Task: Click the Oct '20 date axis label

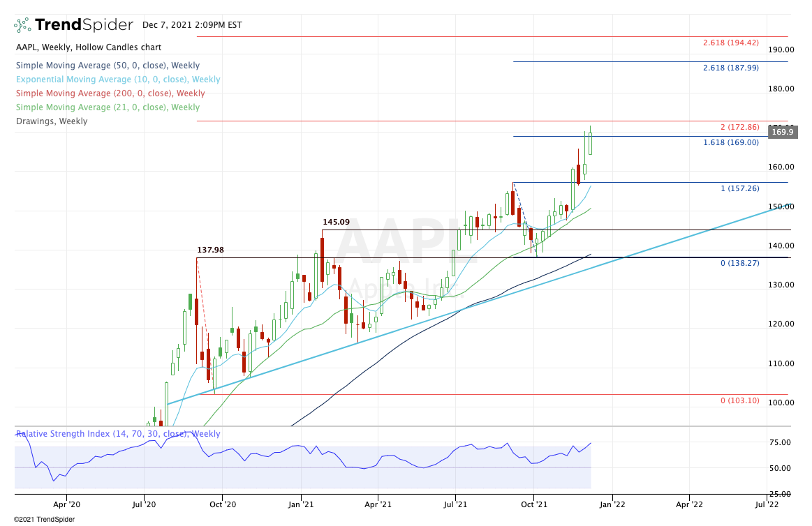Action: (x=223, y=504)
